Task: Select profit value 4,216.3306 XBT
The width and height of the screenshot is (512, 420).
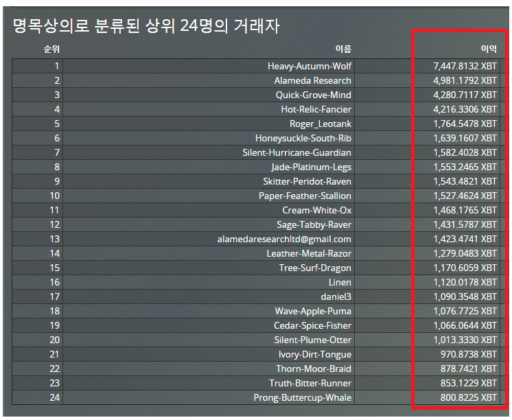Action: 465,109
